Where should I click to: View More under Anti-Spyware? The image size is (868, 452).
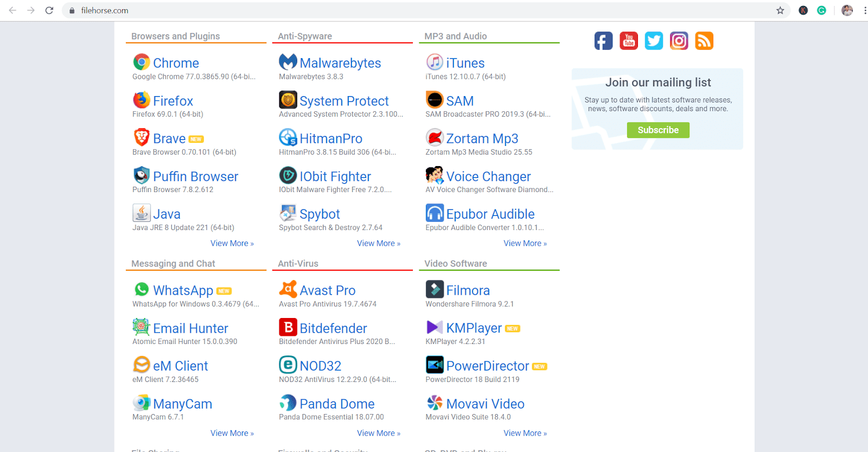(x=379, y=243)
